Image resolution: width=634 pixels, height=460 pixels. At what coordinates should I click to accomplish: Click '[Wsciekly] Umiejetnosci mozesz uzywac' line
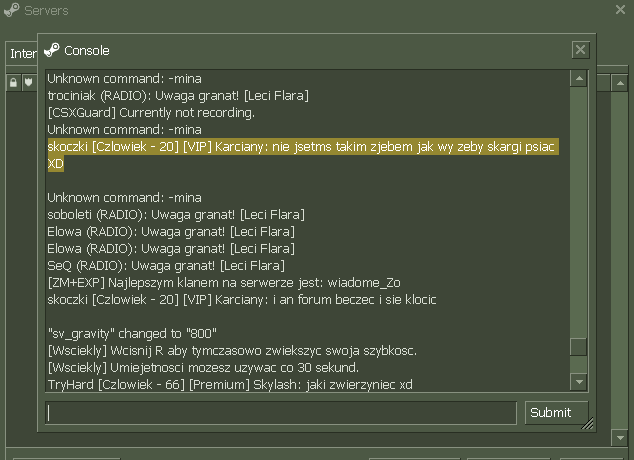click(203, 367)
